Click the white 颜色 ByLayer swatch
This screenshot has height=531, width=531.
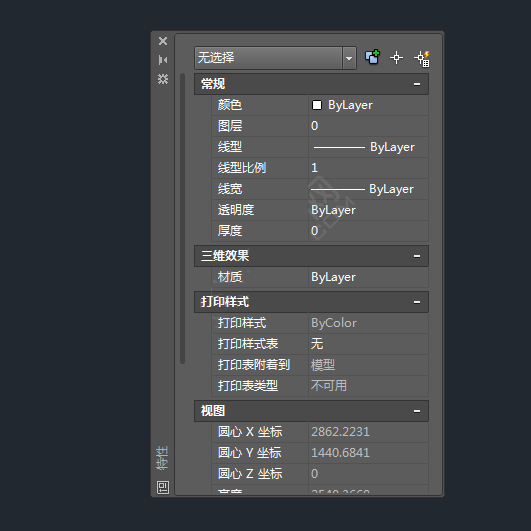tap(317, 105)
